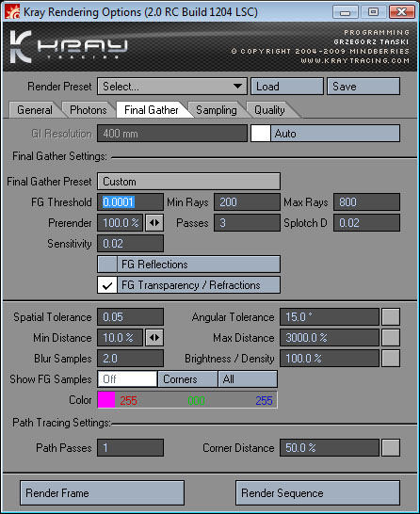The height and width of the screenshot is (514, 420).
Task: Set Show FG Samples to Corners
Action: click(187, 379)
